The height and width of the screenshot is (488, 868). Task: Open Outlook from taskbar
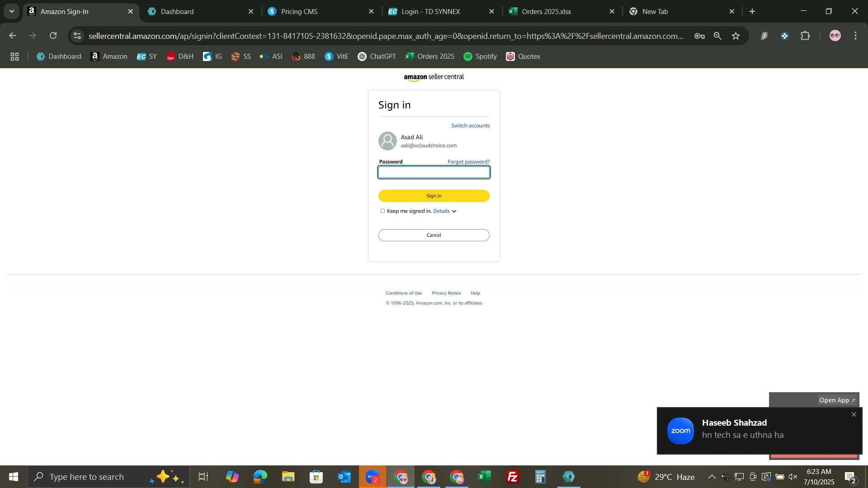point(344,477)
